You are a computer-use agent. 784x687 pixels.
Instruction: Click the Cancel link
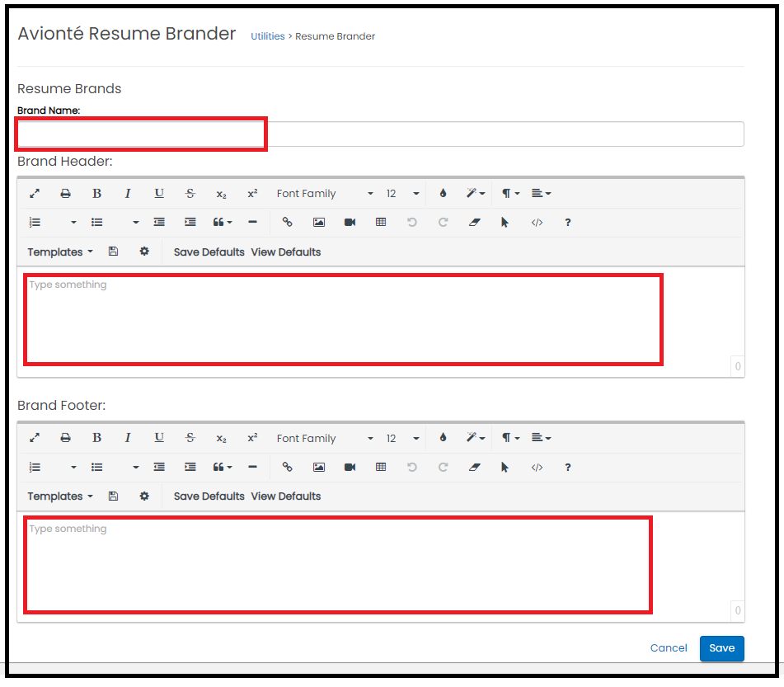coord(669,648)
